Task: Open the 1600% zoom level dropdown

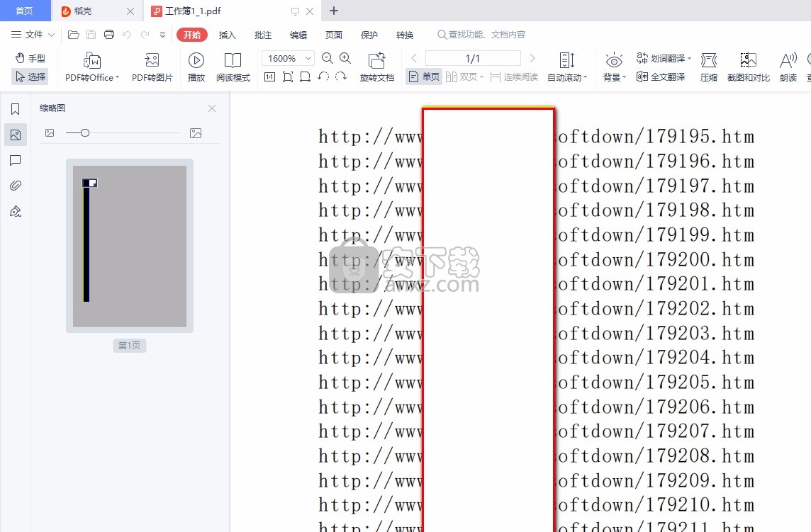Action: (x=288, y=58)
